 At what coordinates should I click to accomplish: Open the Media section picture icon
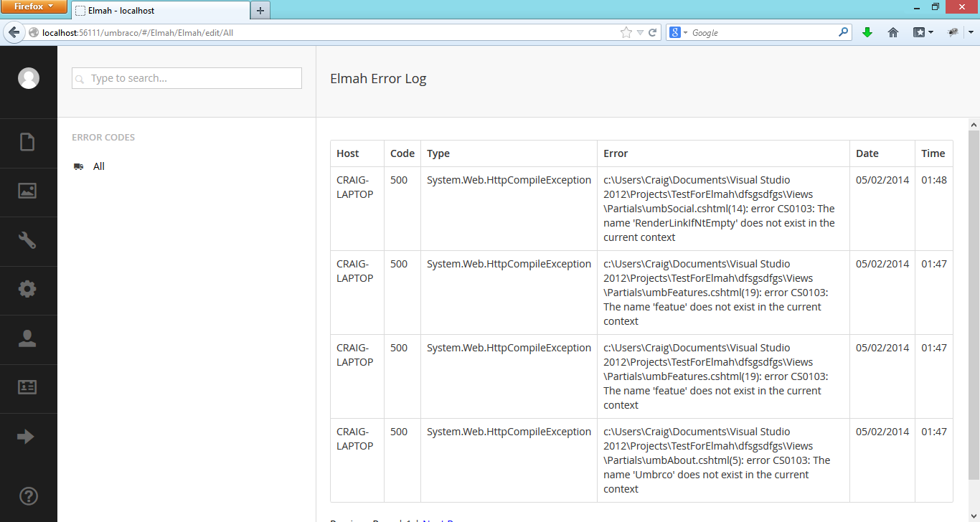(x=27, y=191)
